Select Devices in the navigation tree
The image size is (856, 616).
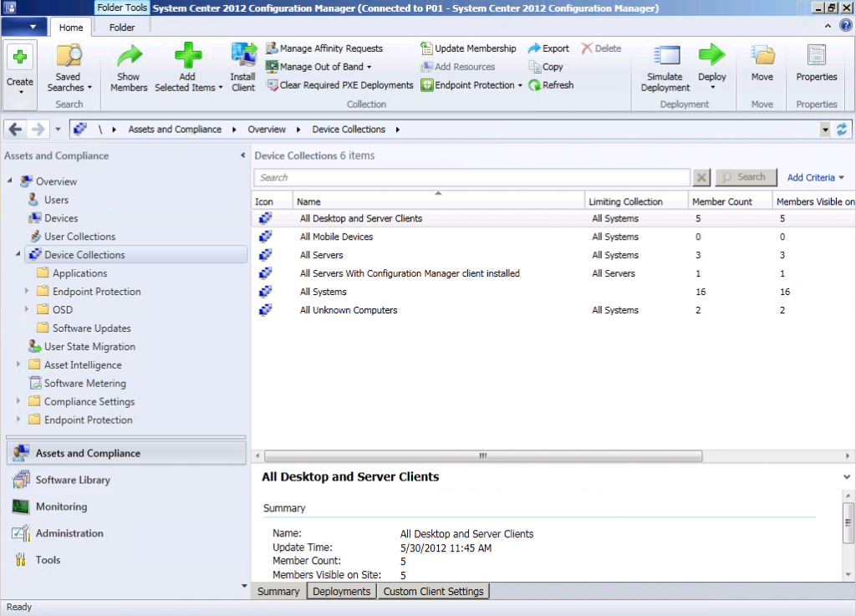click(x=60, y=218)
